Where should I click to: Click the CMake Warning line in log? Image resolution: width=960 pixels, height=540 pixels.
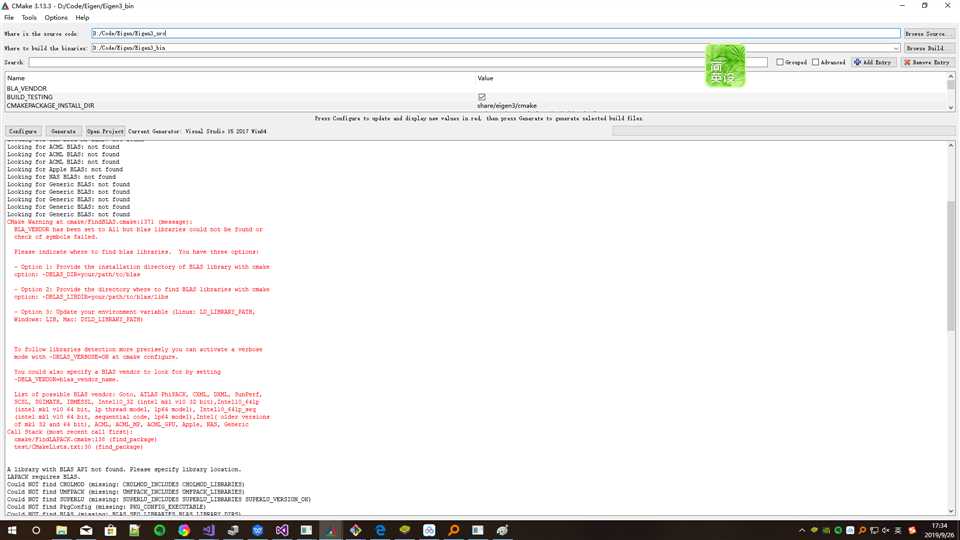coord(100,222)
